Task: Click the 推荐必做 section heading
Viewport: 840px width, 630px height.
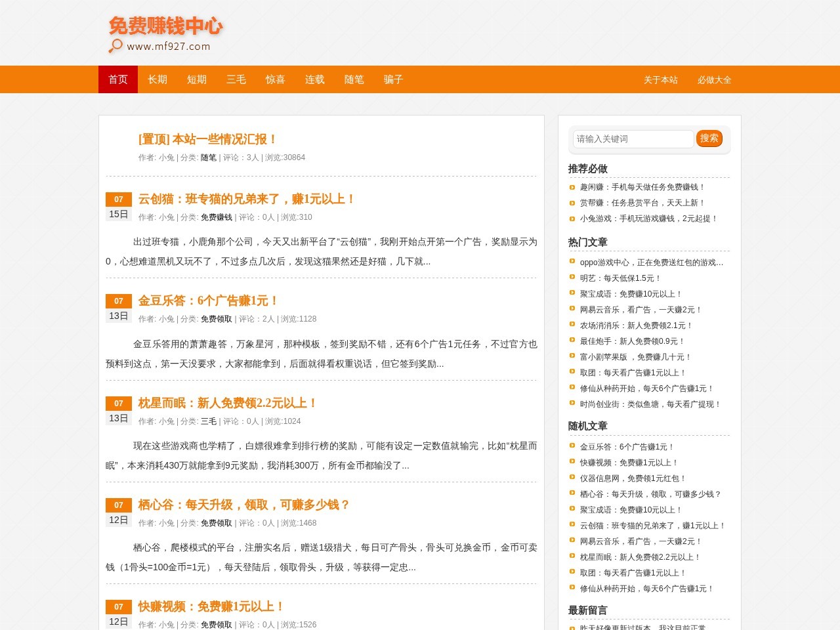Action: coord(588,169)
